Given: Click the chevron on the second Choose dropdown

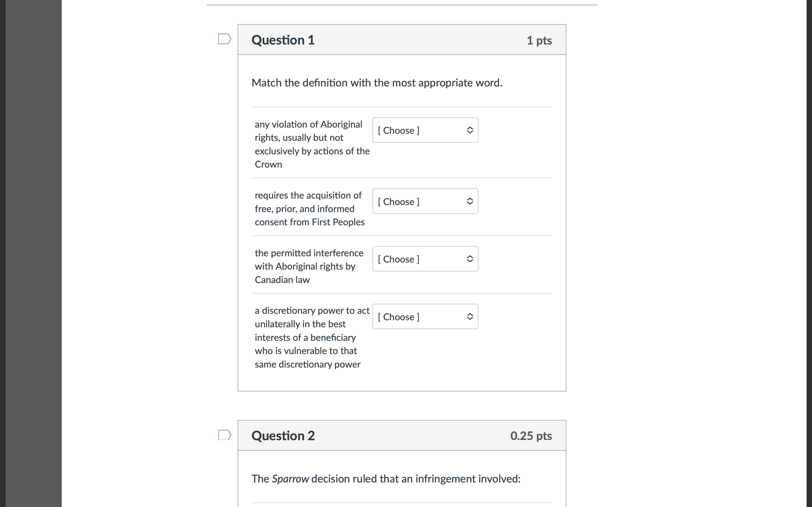Looking at the screenshot, I should pyautogui.click(x=470, y=201).
